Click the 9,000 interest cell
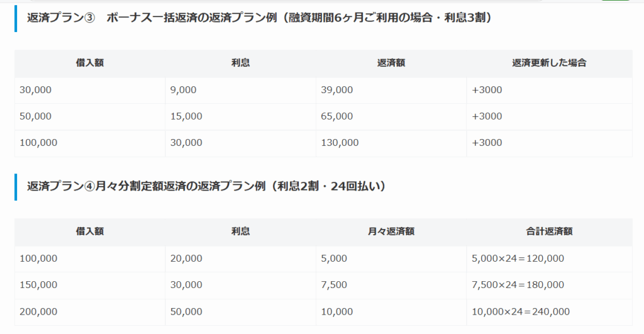Viewport: 644px width, 334px height. pyautogui.click(x=241, y=90)
